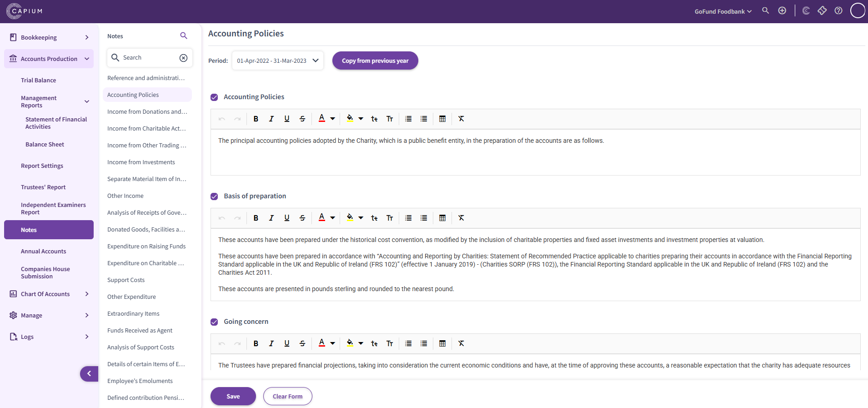Click Bold in Accounting Policies editor

tap(256, 119)
